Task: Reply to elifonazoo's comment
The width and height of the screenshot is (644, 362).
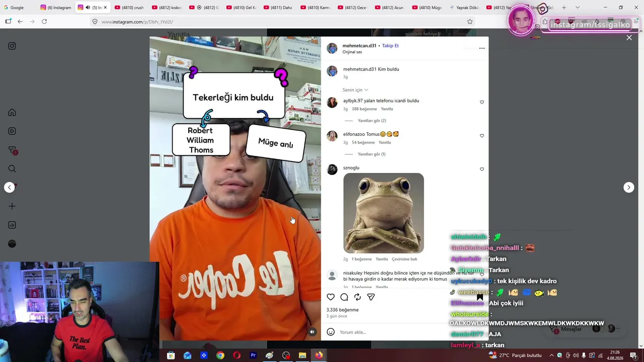Action: coord(384,143)
